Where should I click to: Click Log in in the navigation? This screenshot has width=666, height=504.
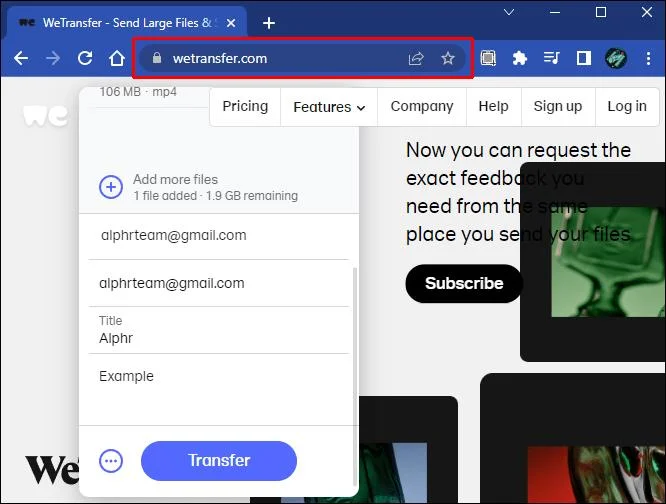(x=627, y=106)
